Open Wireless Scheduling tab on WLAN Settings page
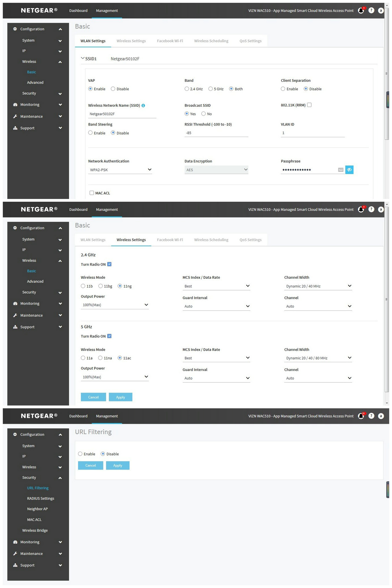The width and height of the screenshot is (392, 588). 211,41
